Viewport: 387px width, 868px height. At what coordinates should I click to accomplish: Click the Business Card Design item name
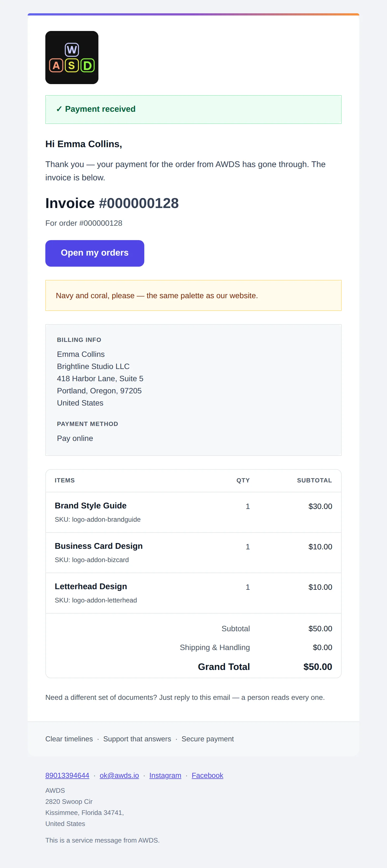pos(99,546)
